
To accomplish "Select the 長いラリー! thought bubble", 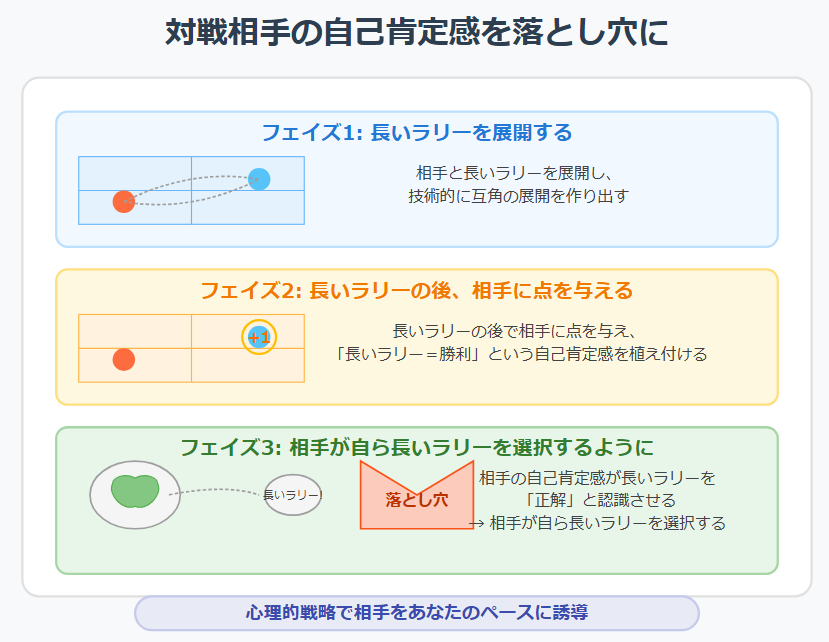I will coord(293,495).
